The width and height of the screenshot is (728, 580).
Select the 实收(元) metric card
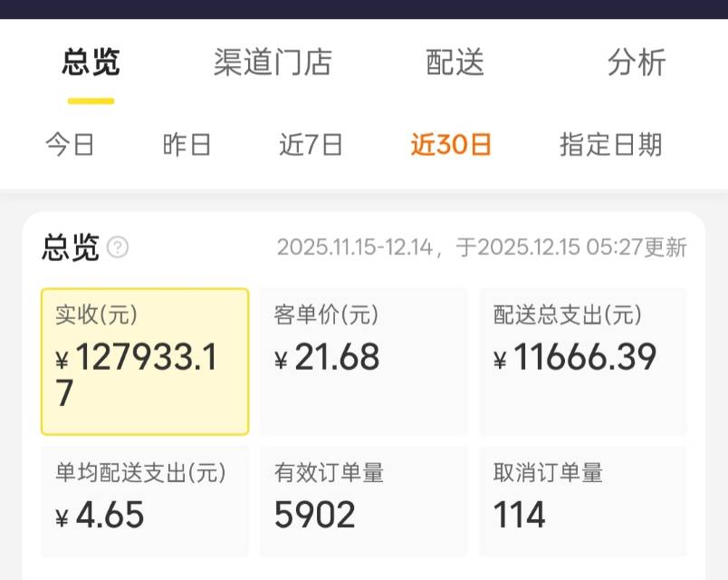(x=145, y=362)
